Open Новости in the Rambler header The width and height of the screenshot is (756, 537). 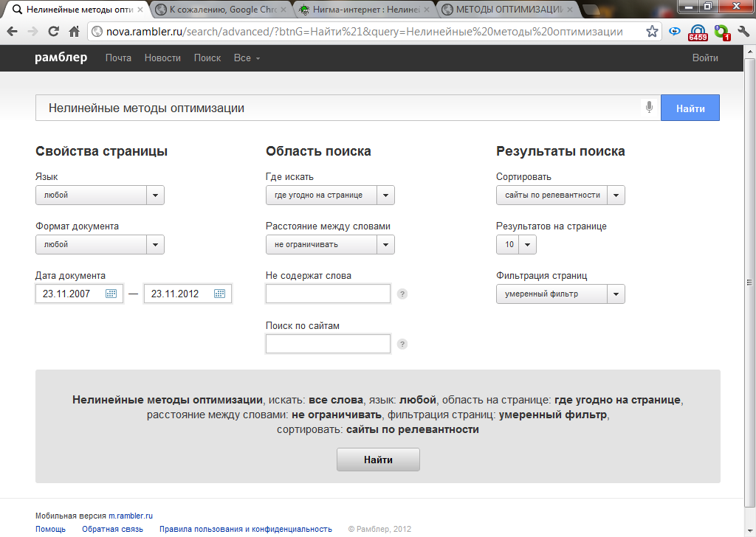point(162,58)
